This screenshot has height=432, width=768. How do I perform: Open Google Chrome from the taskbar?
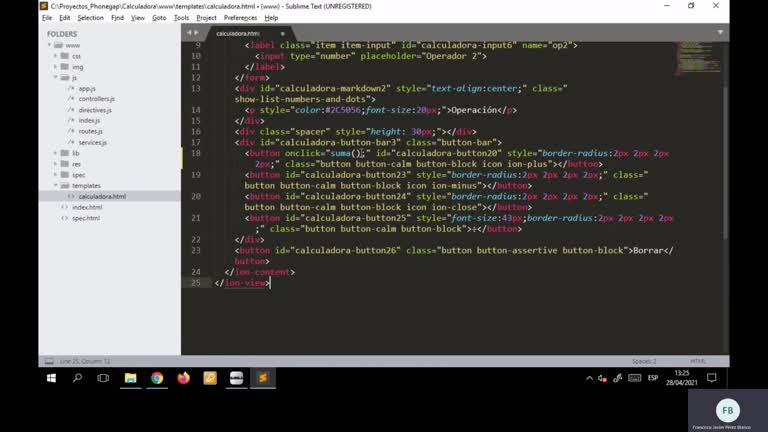pos(157,378)
